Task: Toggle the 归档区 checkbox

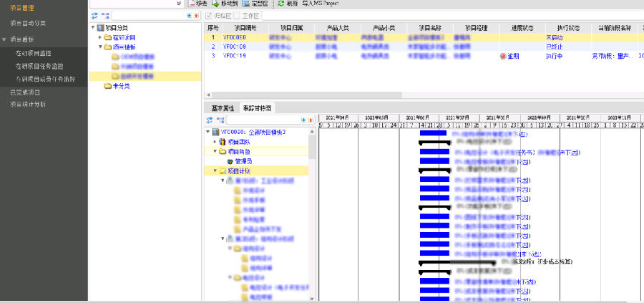Action: pos(209,15)
